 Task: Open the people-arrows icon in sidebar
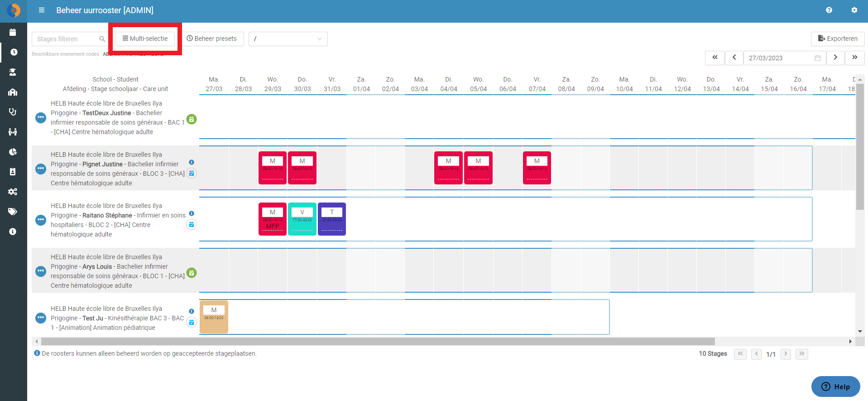(13, 132)
